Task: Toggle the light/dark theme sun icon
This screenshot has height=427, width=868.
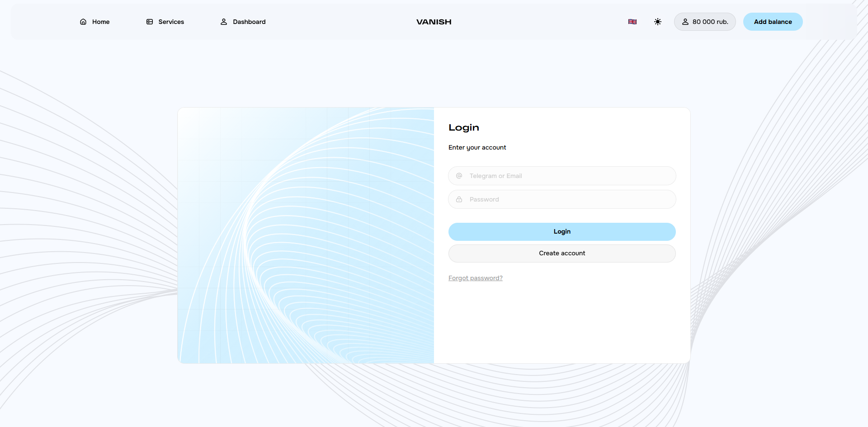Action: click(658, 22)
